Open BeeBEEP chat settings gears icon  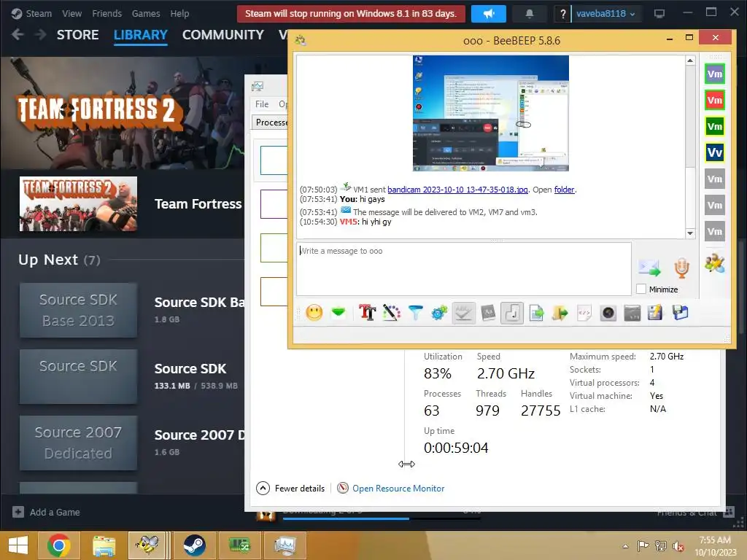click(439, 313)
